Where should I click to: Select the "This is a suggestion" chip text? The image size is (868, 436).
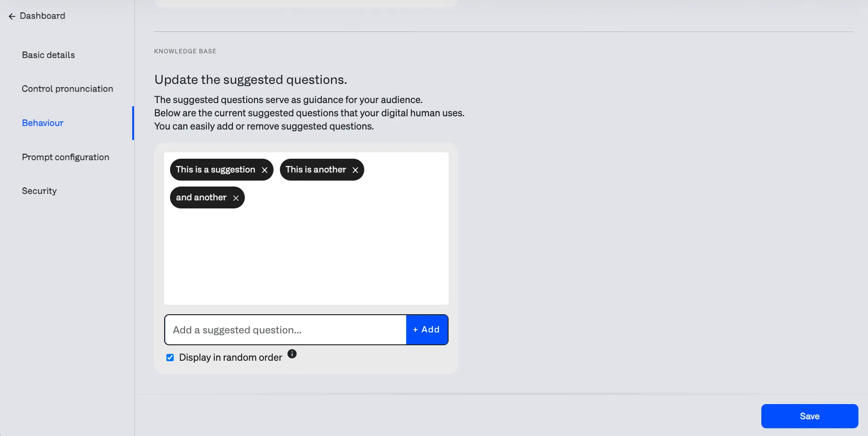click(216, 170)
